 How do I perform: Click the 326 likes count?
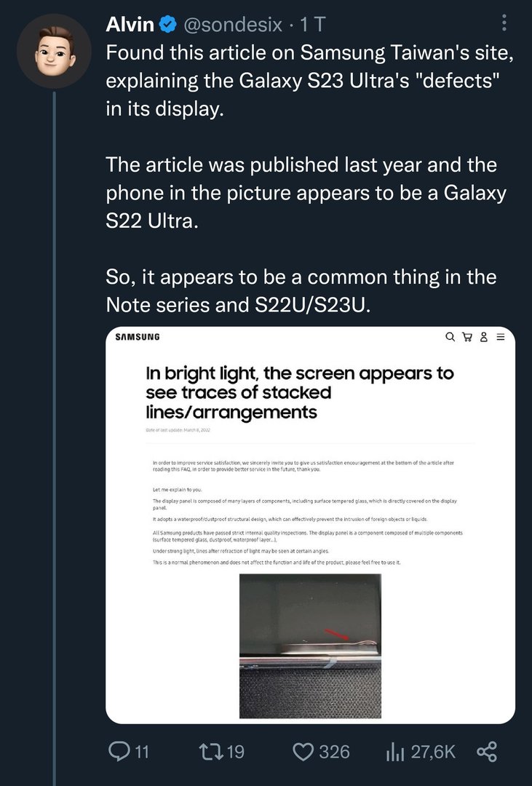coord(335,752)
